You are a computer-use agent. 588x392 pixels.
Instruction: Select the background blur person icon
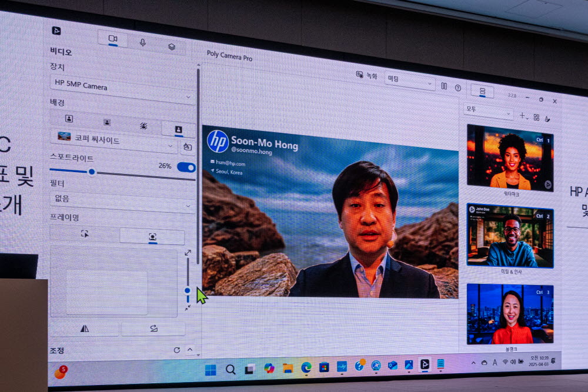tap(107, 122)
